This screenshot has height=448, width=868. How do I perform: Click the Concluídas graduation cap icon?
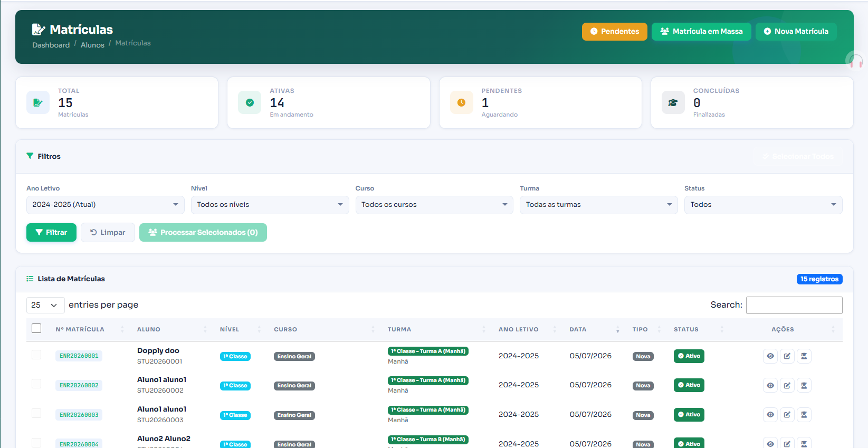(x=673, y=102)
